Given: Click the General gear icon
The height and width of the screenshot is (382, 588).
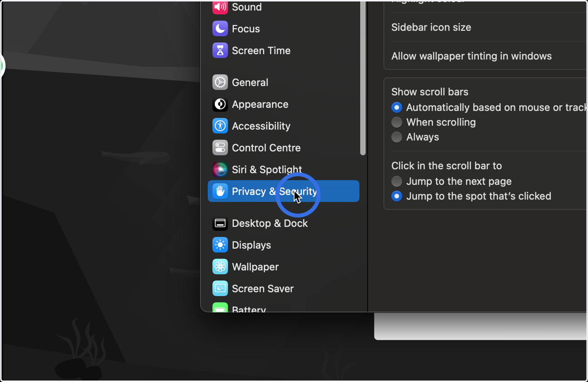Looking at the screenshot, I should point(220,82).
